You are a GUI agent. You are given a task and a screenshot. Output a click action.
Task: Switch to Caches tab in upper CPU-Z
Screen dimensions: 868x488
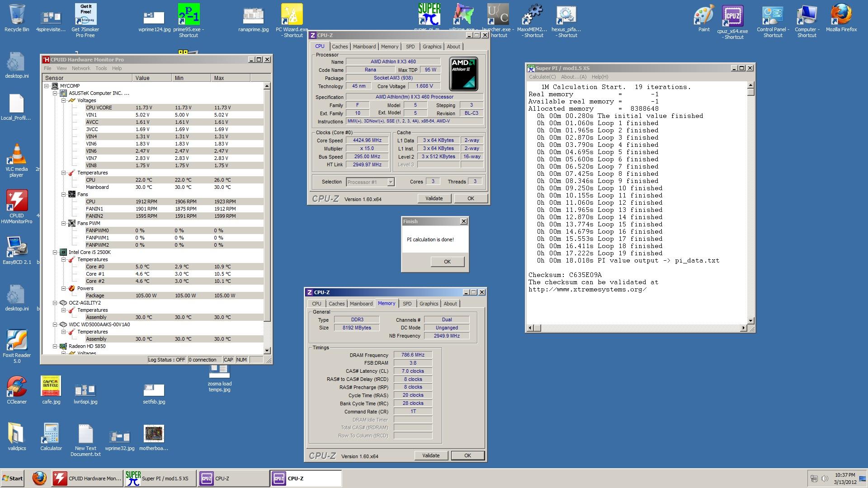coord(340,47)
